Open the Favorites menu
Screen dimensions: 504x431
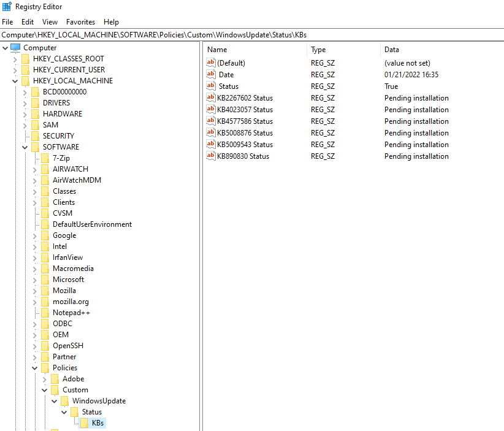[x=80, y=22]
